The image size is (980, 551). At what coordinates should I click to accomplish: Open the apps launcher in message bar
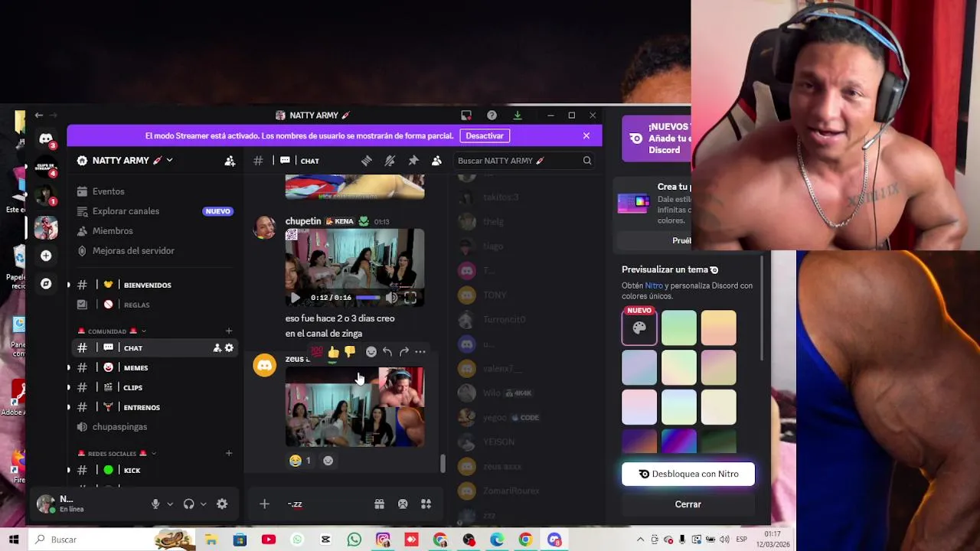[426, 504]
